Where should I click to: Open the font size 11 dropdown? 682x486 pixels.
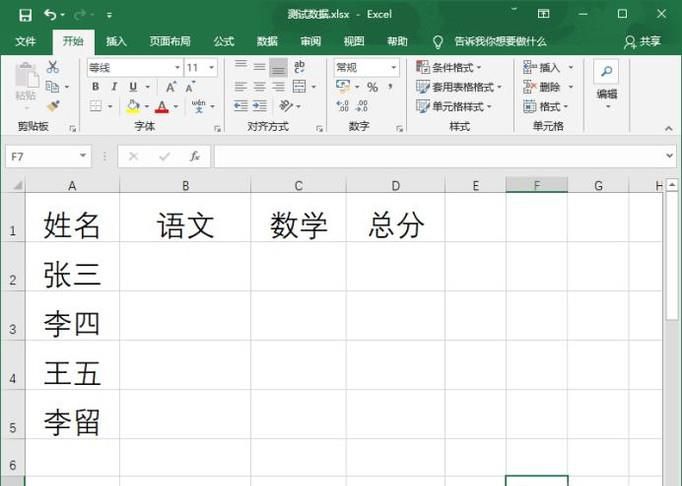tap(211, 67)
